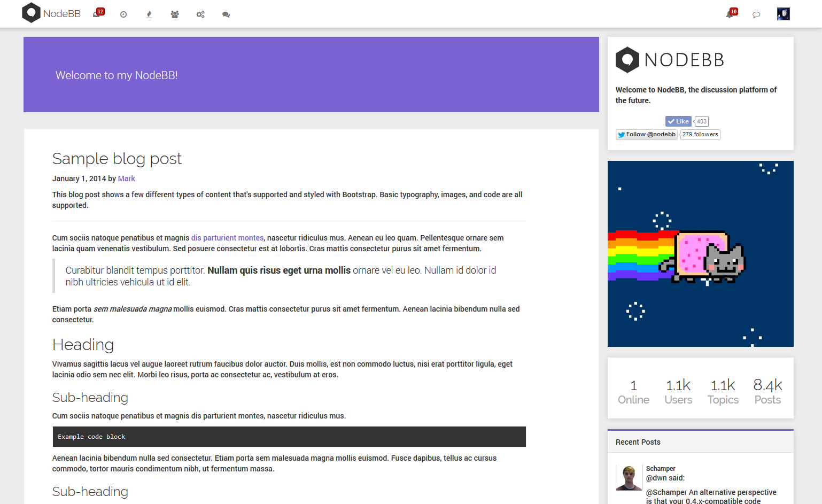Browse Popular topics via the flame icon

pyautogui.click(x=149, y=14)
